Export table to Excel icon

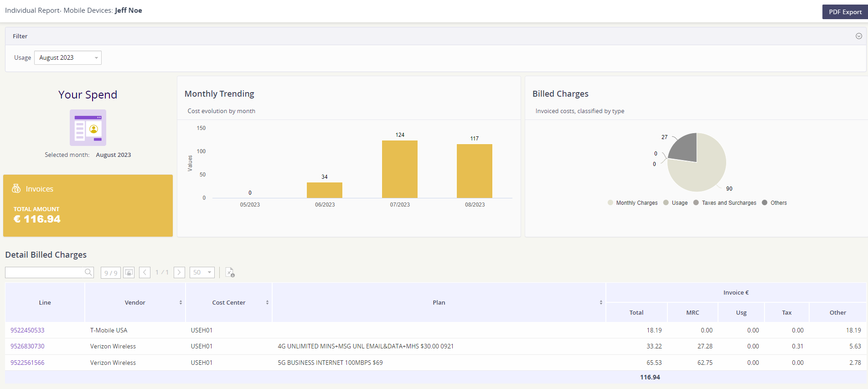(x=230, y=272)
